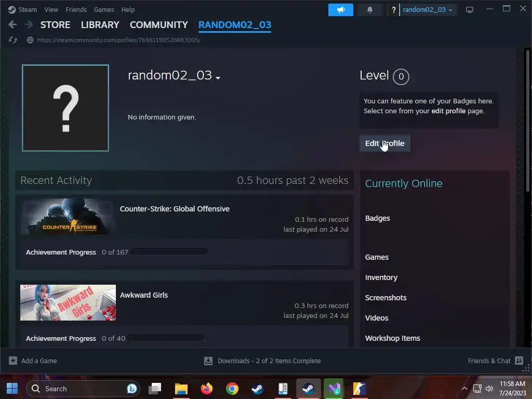The image size is (532, 399).
Task: Click the Counter-Strike game thumbnail
Action: pos(68,217)
